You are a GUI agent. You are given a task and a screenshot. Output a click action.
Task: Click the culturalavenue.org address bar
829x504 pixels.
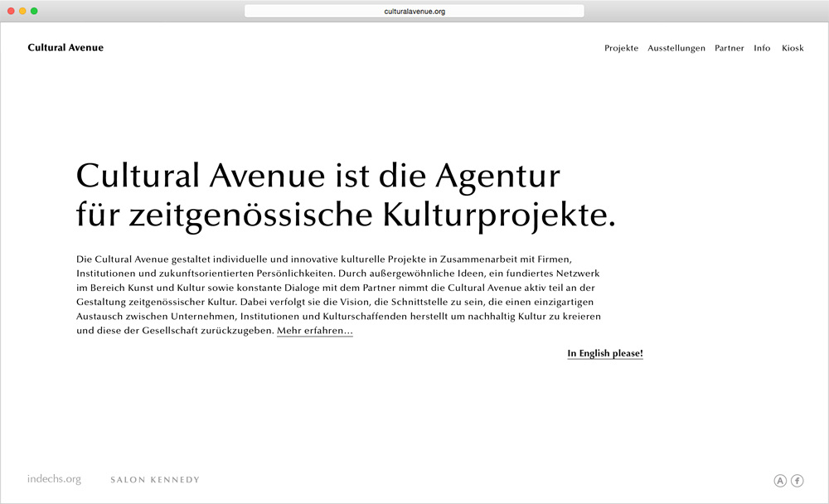tap(414, 11)
